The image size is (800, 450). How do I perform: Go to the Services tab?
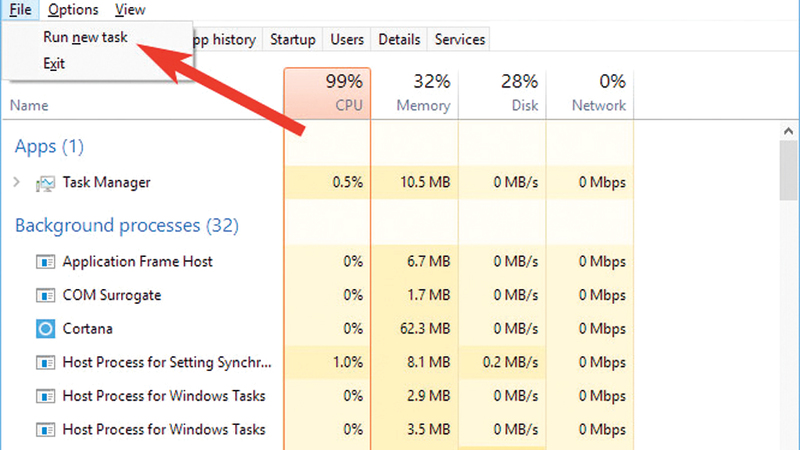459,40
